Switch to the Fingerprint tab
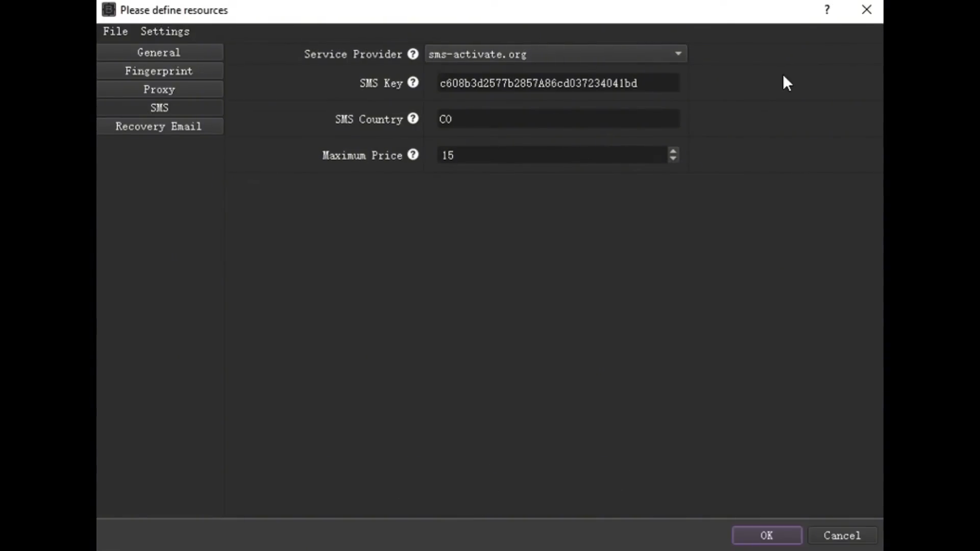The width and height of the screenshot is (980, 551). pos(160,70)
